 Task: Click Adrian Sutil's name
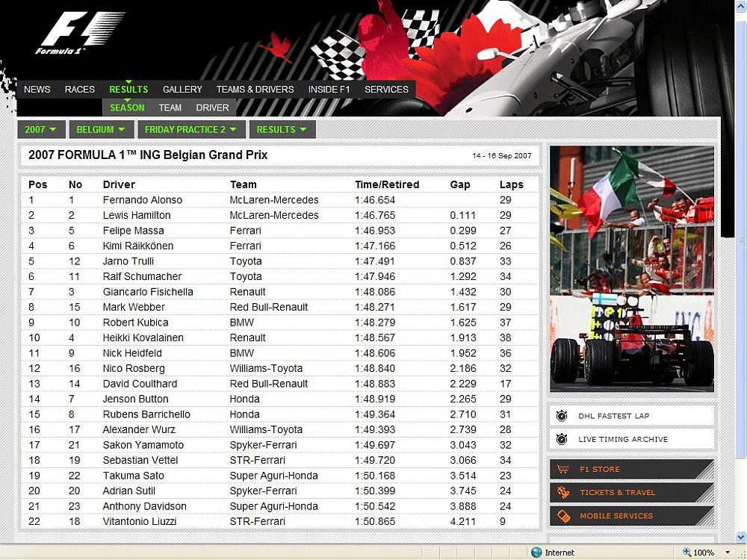click(129, 491)
